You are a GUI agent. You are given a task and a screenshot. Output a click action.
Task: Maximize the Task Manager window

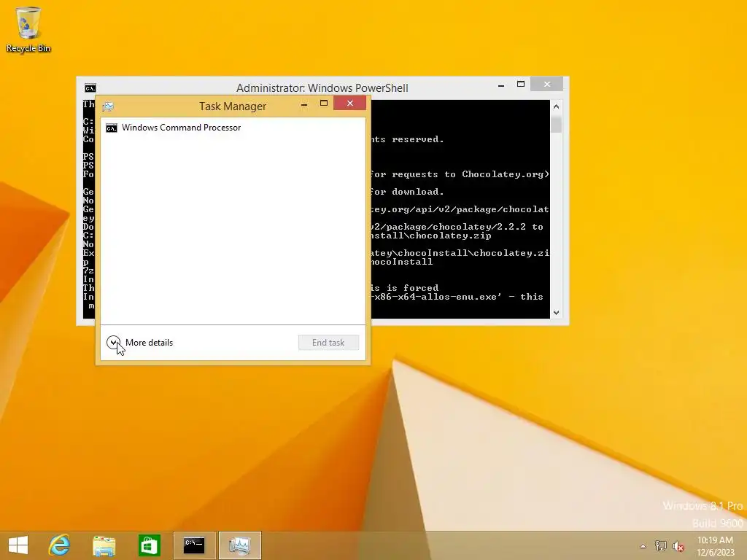[324, 104]
